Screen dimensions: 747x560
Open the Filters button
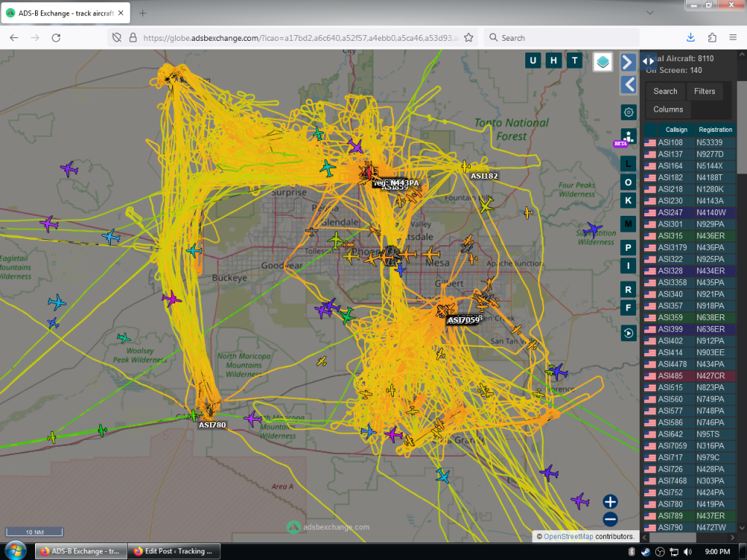[x=705, y=91]
